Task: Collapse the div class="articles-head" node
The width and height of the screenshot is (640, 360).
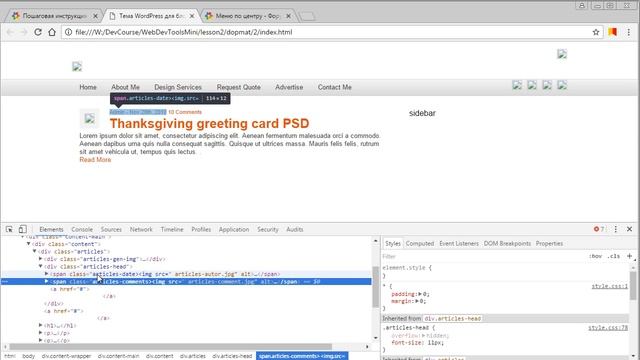Action: (40, 267)
